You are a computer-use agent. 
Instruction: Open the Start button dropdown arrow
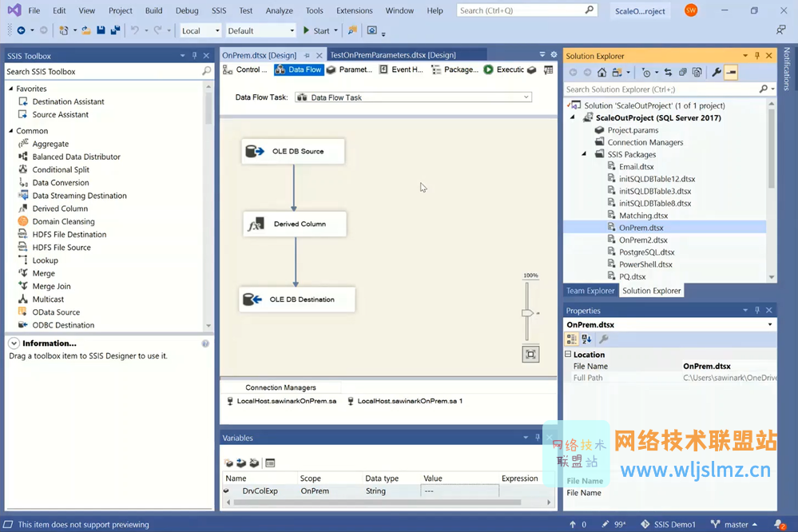[x=335, y=30]
